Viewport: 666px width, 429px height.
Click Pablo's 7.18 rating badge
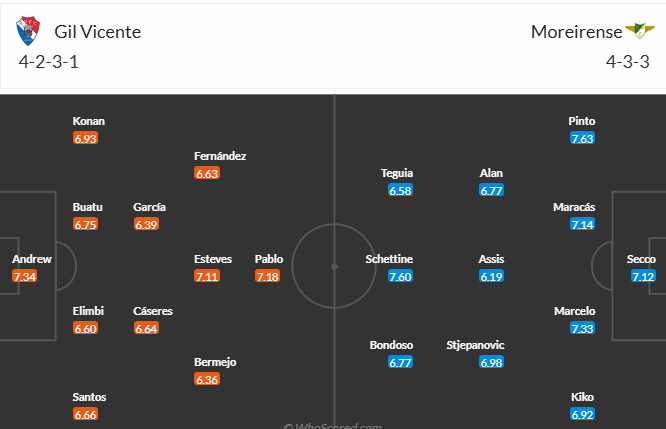268,277
